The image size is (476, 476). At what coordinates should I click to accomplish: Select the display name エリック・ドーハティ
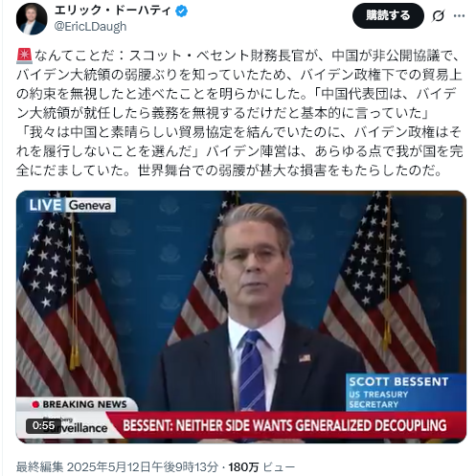pyautogui.click(x=113, y=11)
